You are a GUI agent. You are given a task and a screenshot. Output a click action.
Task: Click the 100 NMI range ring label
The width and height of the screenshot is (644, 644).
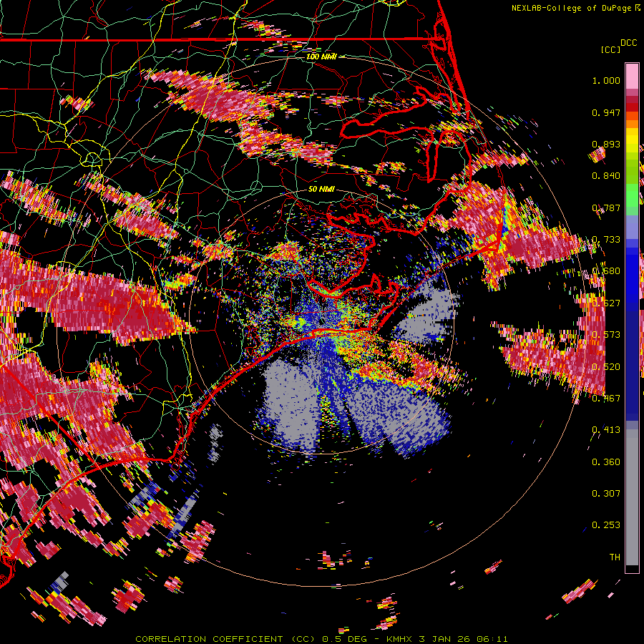tap(321, 57)
